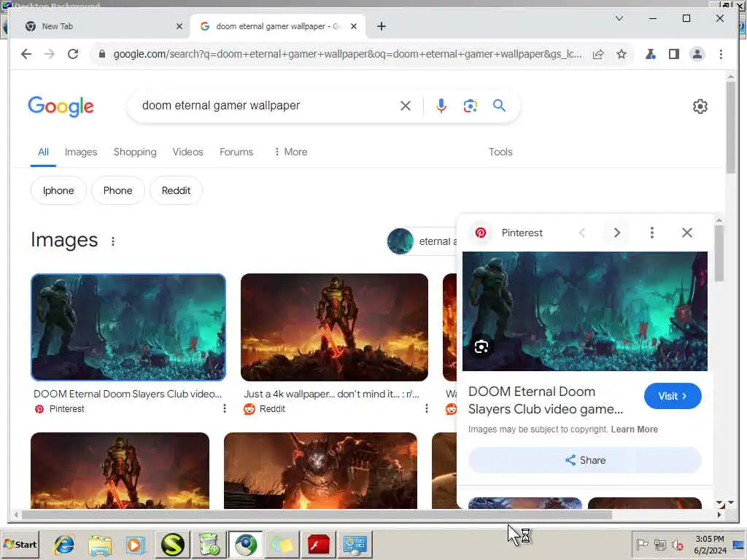The image size is (747, 560).
Task: Select the eternal related search chip
Action: click(x=422, y=241)
